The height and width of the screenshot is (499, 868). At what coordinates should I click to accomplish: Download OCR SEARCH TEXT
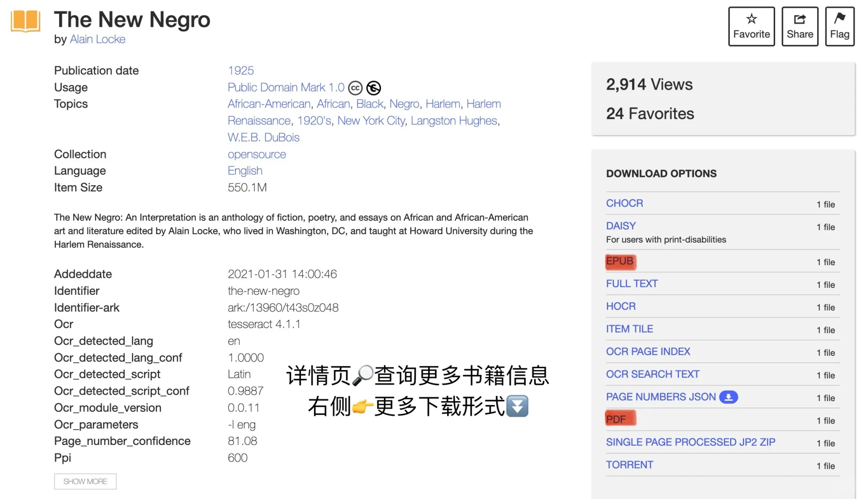pyautogui.click(x=653, y=374)
